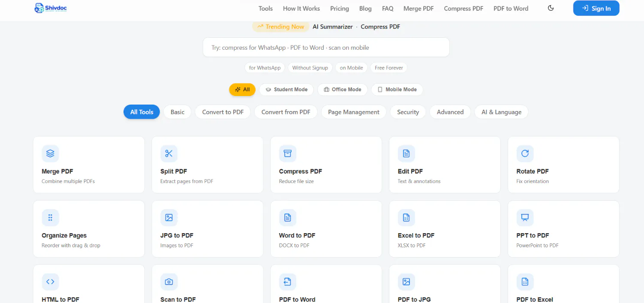Click the Organize Pages grip icon
The image size is (644, 303).
[x=50, y=218]
